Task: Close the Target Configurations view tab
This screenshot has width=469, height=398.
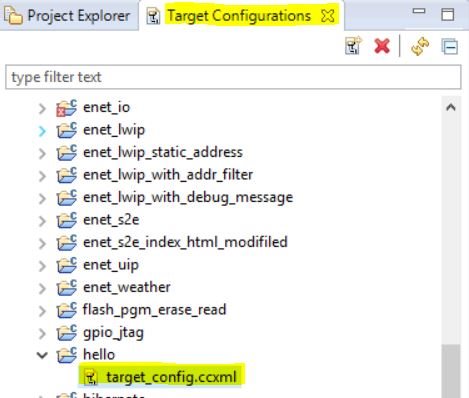Action: pos(328,16)
